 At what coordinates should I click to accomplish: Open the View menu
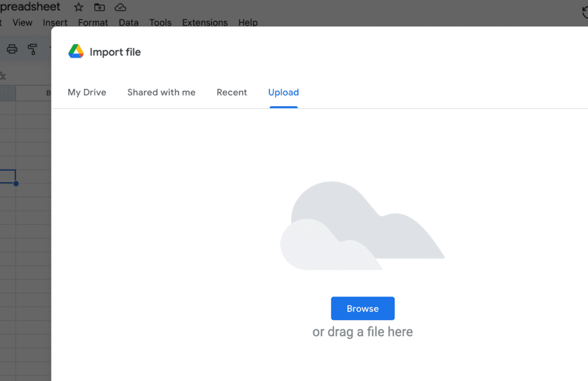22,22
